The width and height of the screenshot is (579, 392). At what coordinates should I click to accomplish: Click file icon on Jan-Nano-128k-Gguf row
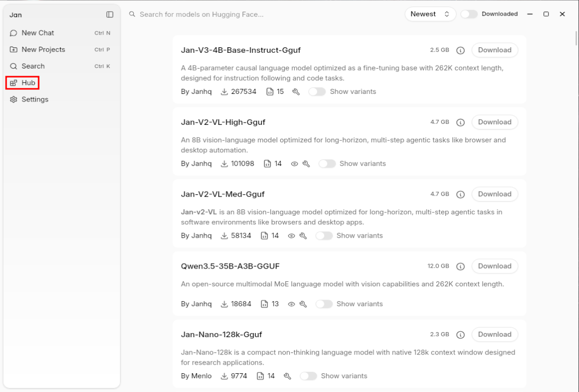[x=260, y=376]
